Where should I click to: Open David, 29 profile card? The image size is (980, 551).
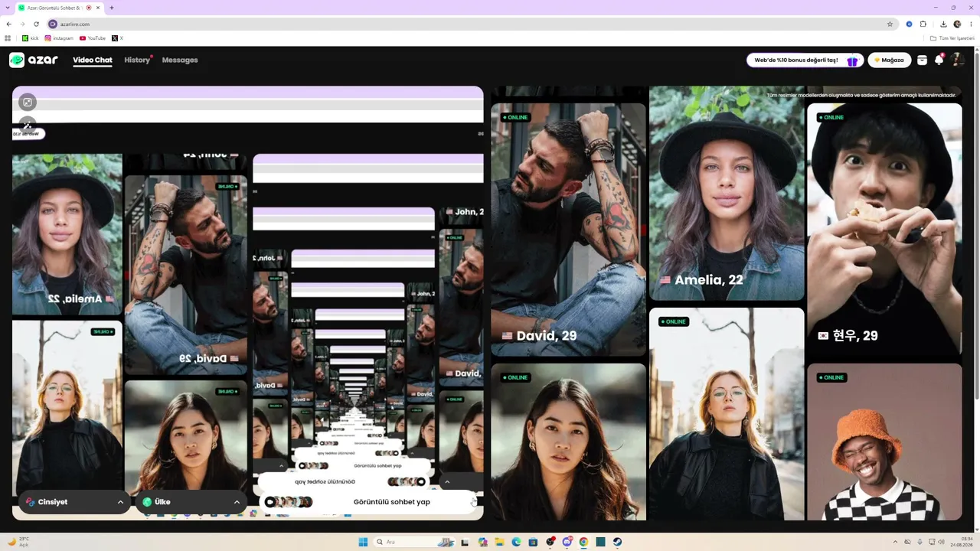point(569,230)
